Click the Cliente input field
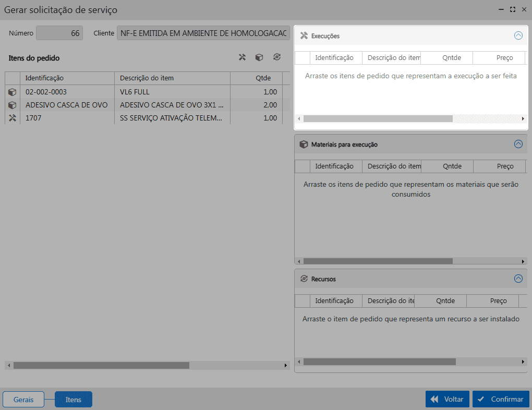This screenshot has height=410, width=532. tap(203, 33)
